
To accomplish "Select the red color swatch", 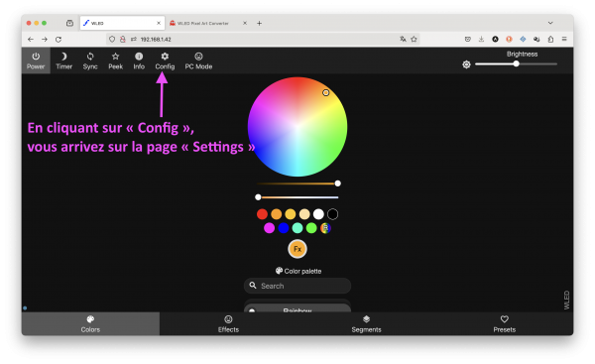I will pyautogui.click(x=262, y=214).
